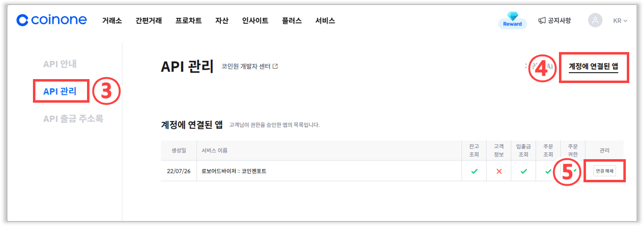Select API 관리 in the sidebar
Image resolution: width=644 pixels, height=226 pixels.
tap(60, 91)
